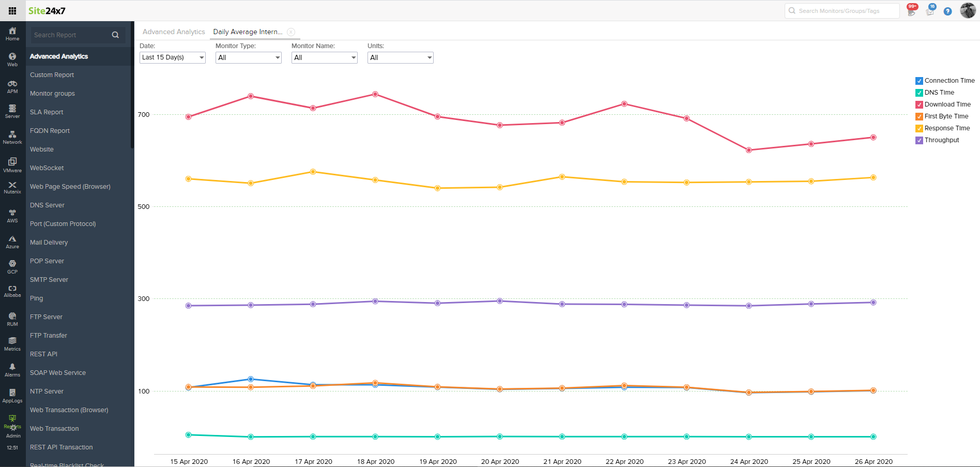Select the APM icon in sidebar
This screenshot has width=980, height=467.
coord(12,85)
